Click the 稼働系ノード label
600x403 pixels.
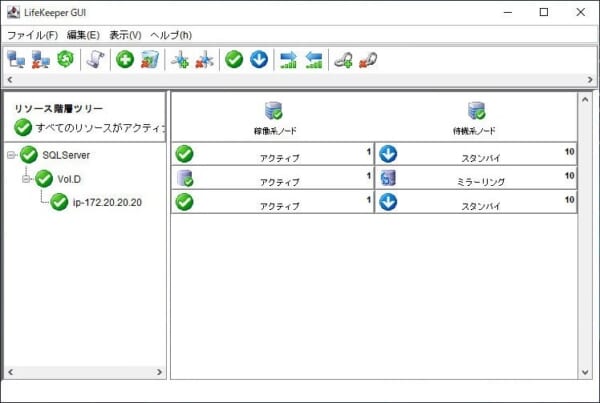coord(275,131)
